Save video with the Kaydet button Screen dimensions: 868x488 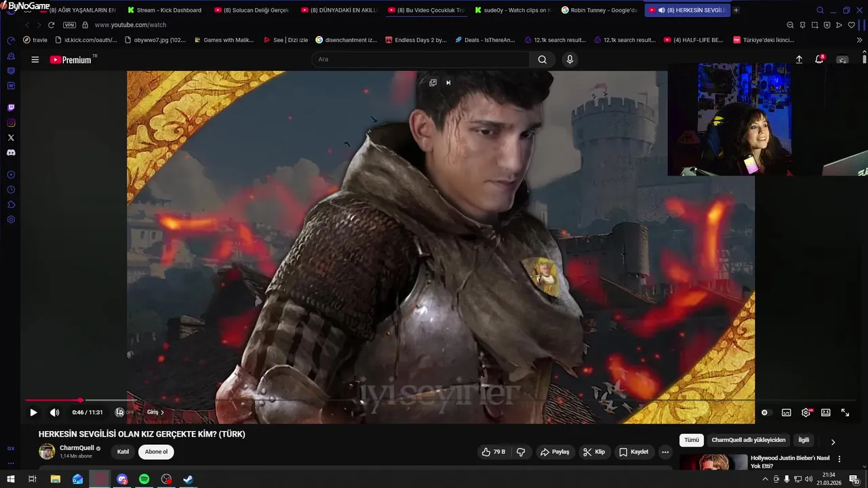tap(634, 452)
